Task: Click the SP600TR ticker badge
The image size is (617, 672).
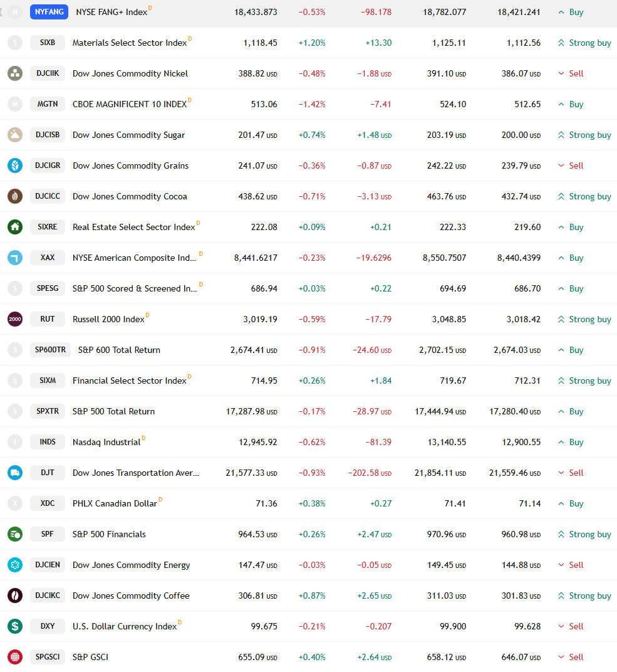Action: coord(51,350)
